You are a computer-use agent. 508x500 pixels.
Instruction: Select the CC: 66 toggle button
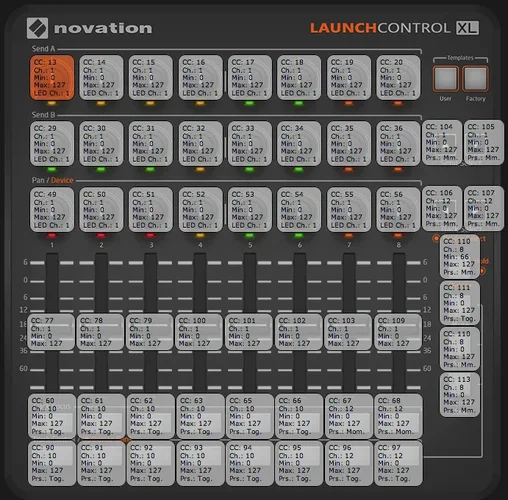point(299,416)
